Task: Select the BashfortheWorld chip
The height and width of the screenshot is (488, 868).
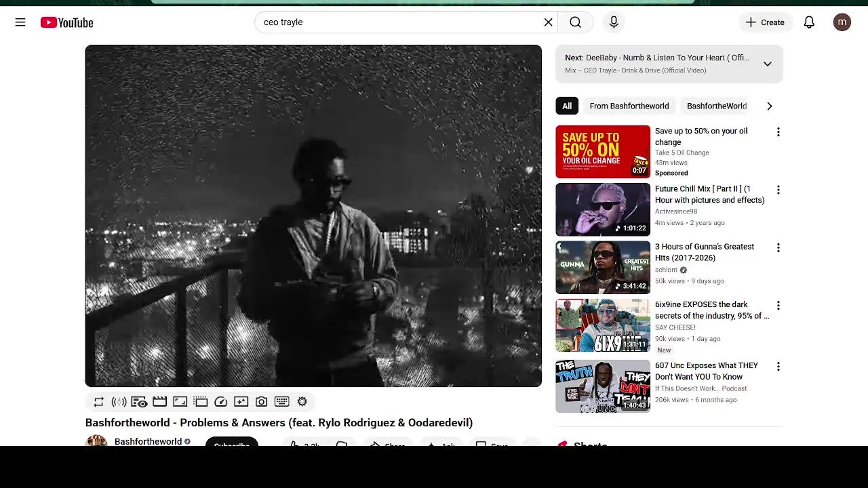Action: pyautogui.click(x=717, y=106)
